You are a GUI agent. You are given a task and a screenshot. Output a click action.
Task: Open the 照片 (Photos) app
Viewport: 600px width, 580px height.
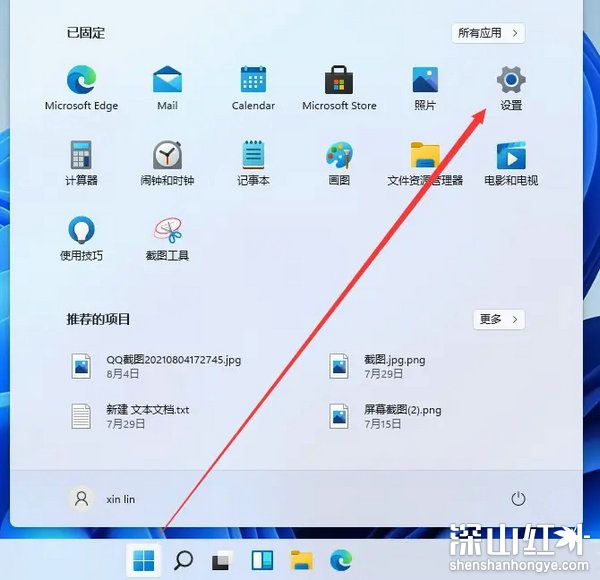[425, 88]
